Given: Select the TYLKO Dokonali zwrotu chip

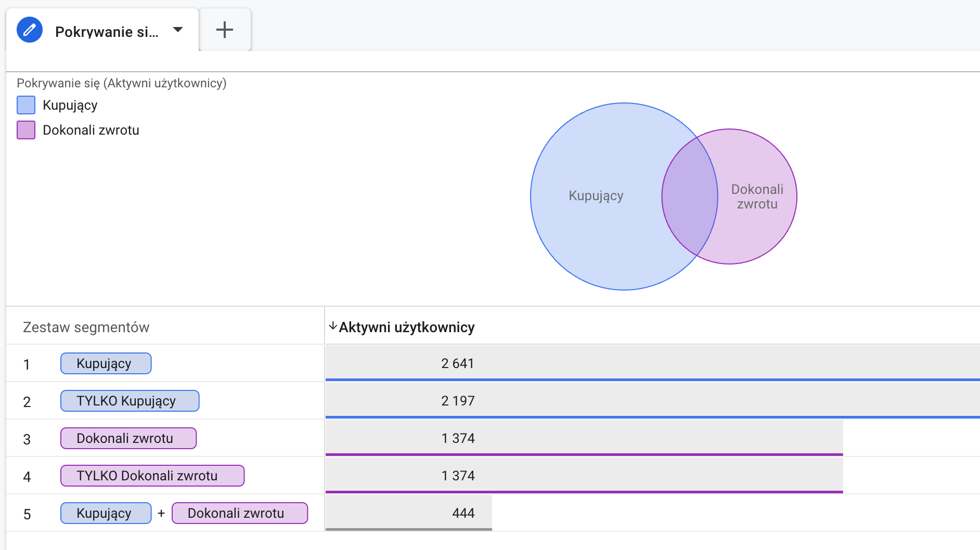Looking at the screenshot, I should (x=152, y=476).
